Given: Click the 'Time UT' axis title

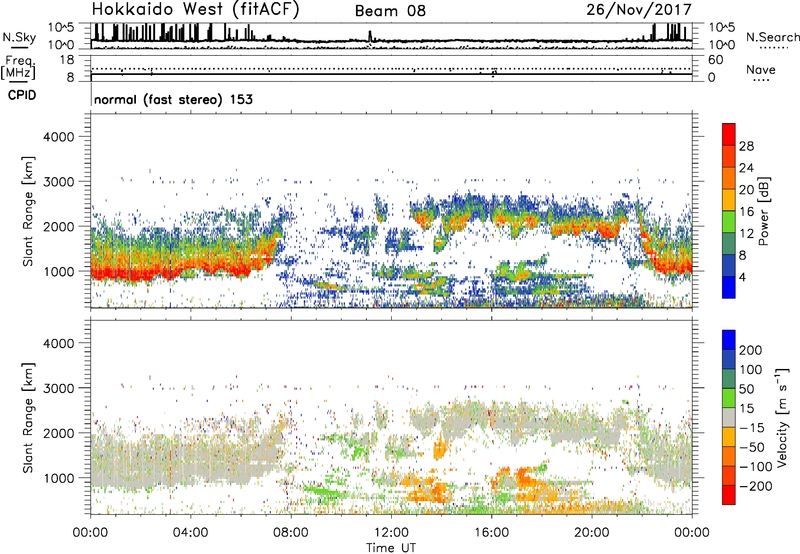Looking at the screenshot, I should click(x=391, y=548).
